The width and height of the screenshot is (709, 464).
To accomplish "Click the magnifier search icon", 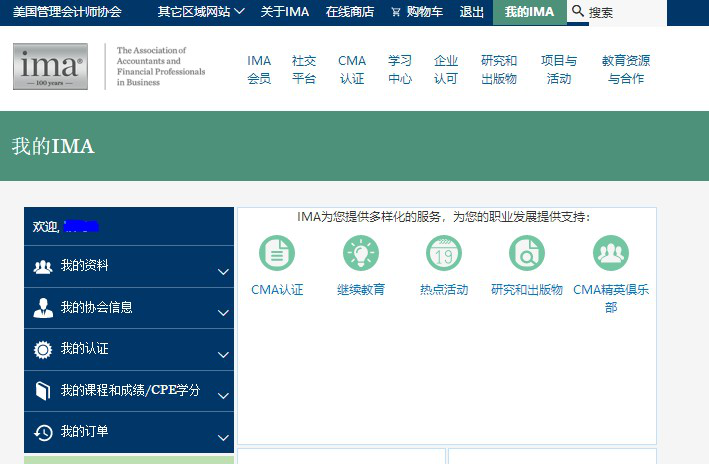I will pos(578,12).
